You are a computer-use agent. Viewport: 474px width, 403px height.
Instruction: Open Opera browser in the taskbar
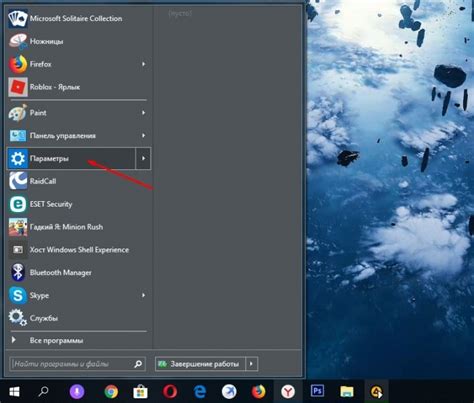tap(170, 391)
